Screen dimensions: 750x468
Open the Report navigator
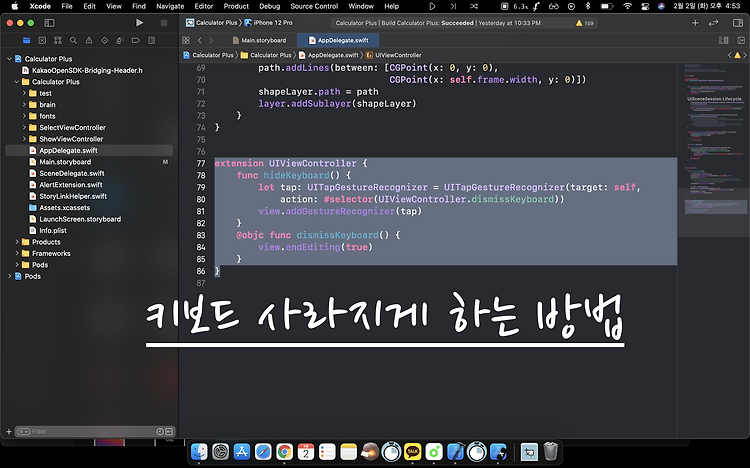[152, 41]
